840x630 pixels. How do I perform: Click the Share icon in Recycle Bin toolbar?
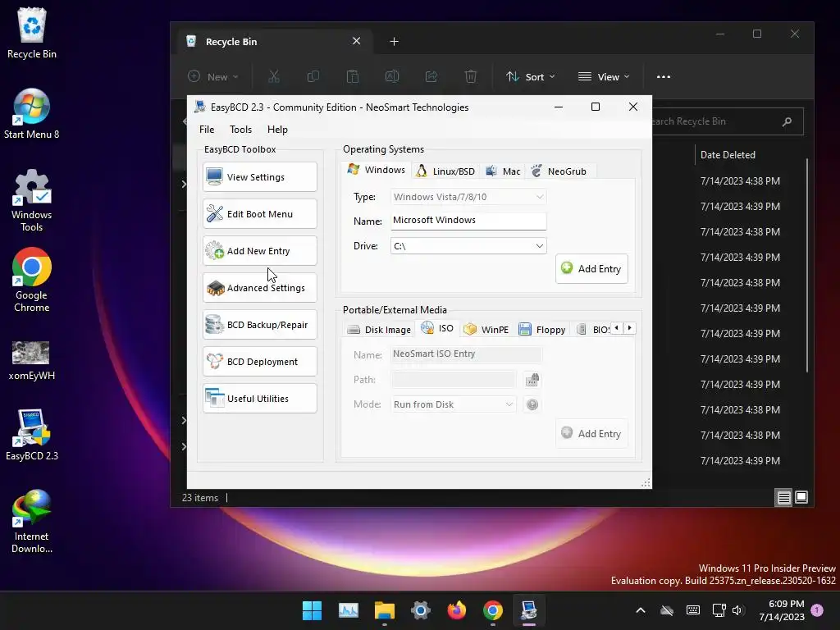tap(431, 76)
